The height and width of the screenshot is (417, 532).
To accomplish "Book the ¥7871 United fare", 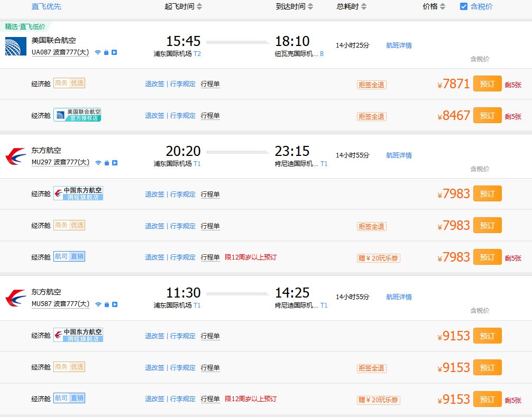I will point(487,84).
